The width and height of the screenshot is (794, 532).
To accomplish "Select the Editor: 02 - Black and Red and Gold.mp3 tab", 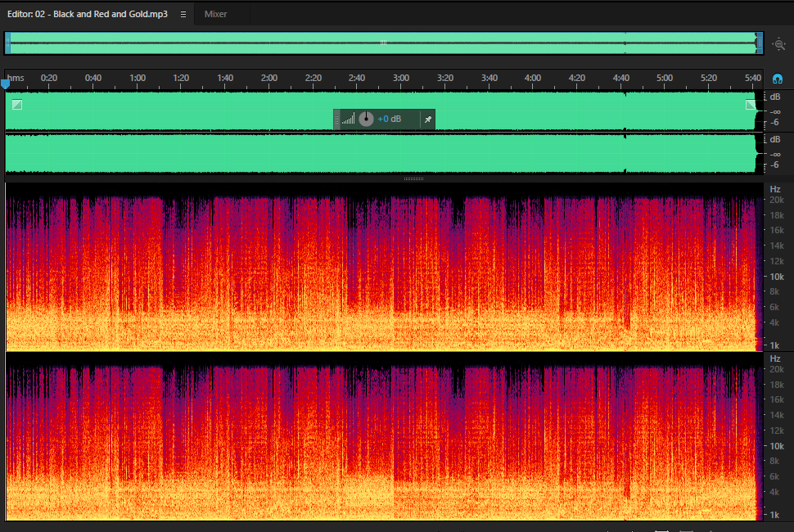I will point(87,14).
